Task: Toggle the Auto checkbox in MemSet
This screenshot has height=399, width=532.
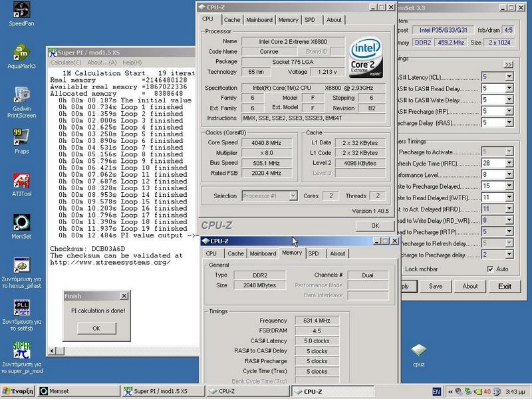Action: [491, 269]
